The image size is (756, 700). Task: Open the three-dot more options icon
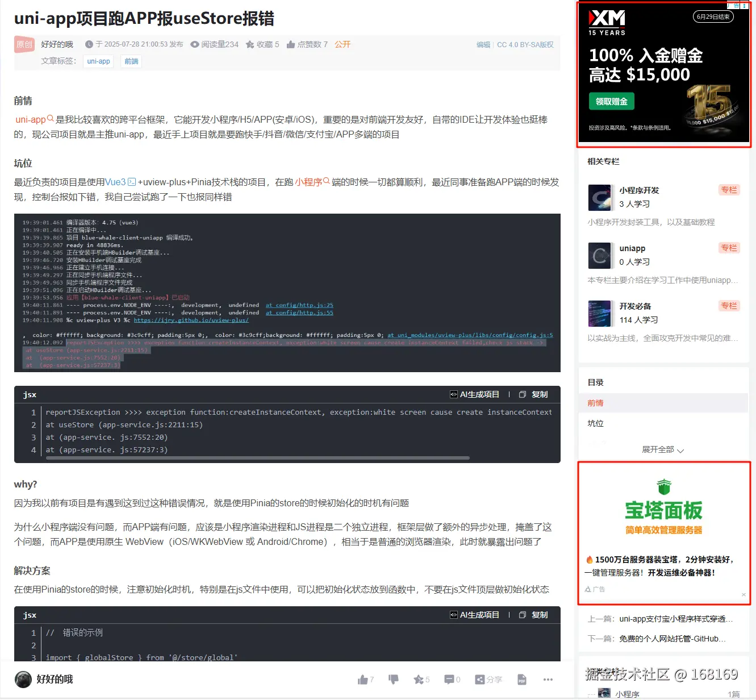[548, 679]
